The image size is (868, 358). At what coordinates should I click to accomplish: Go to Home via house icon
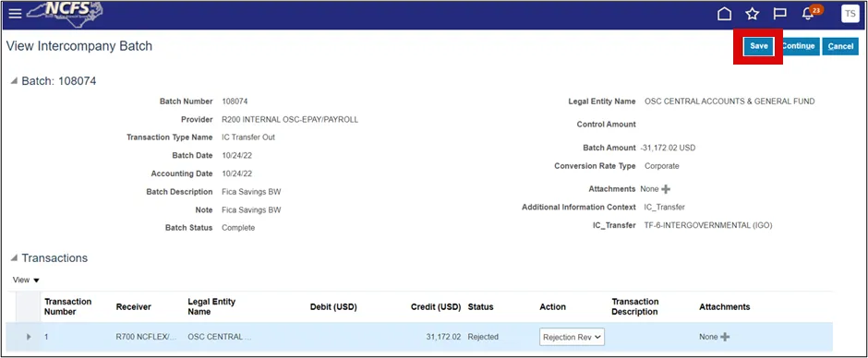(x=724, y=14)
